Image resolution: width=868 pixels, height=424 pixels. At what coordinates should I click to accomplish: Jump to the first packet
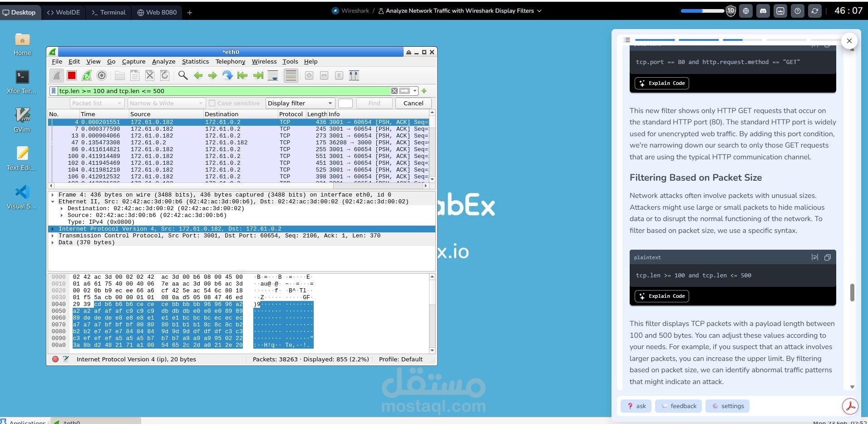(x=242, y=75)
